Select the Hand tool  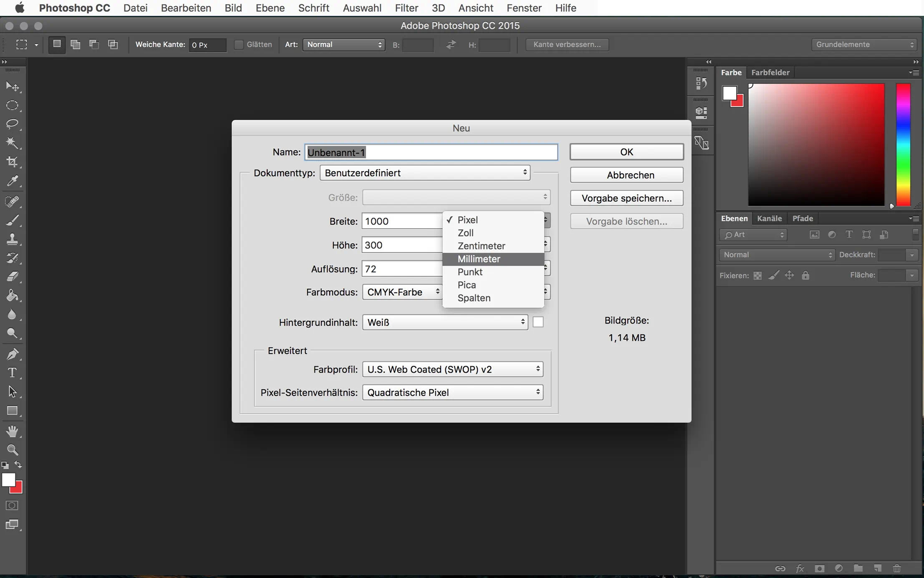coord(12,431)
